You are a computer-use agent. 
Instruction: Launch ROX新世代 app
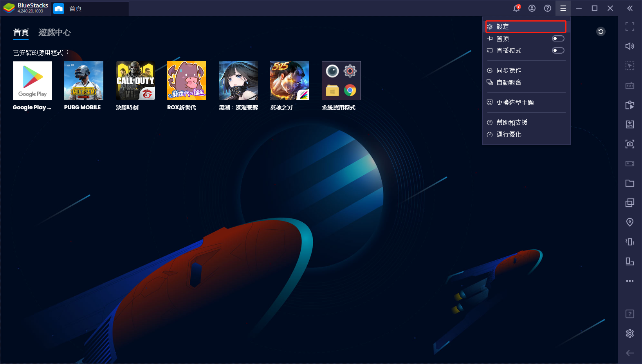(x=187, y=81)
